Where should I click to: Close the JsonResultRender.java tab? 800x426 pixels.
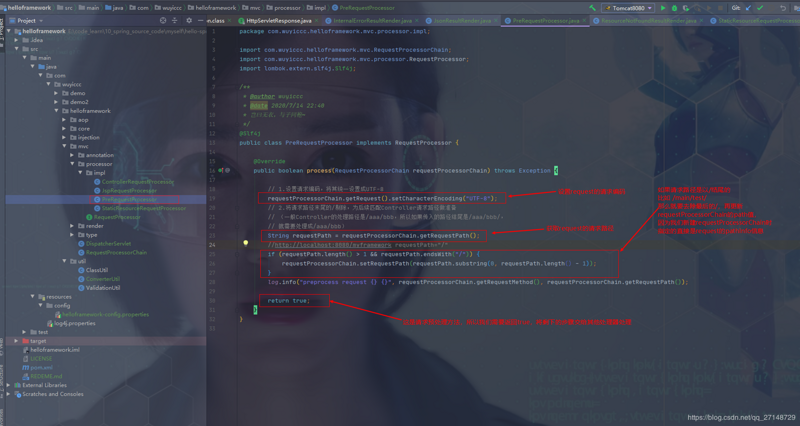[x=495, y=20]
